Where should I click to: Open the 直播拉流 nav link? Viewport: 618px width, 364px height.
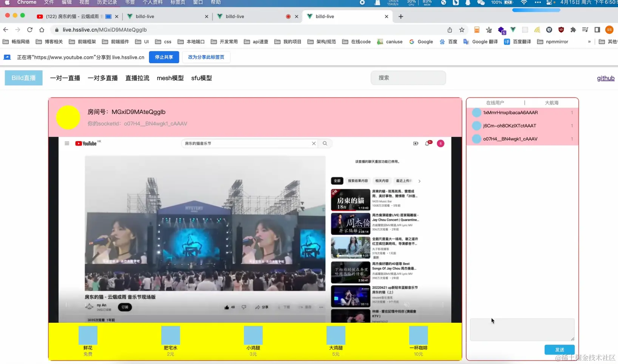tap(137, 78)
